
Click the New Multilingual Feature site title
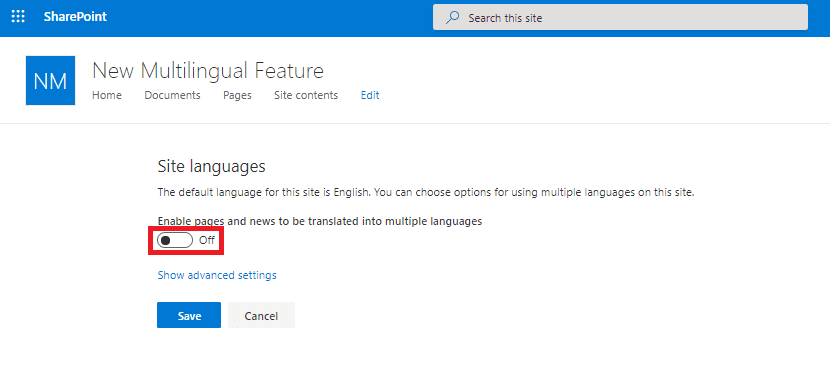click(x=208, y=70)
